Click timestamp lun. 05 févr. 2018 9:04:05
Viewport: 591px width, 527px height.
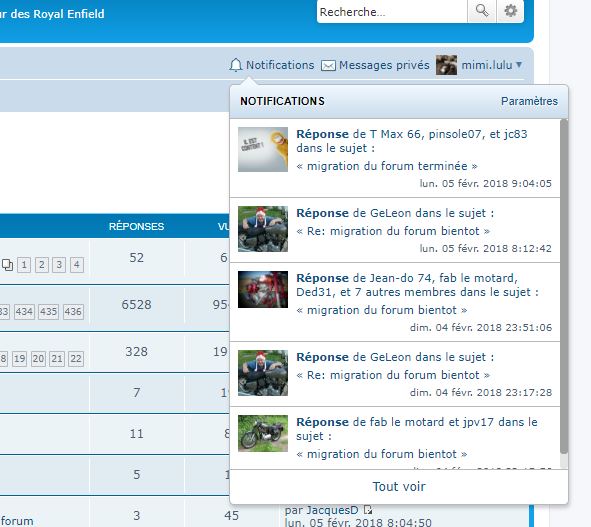pos(485,184)
